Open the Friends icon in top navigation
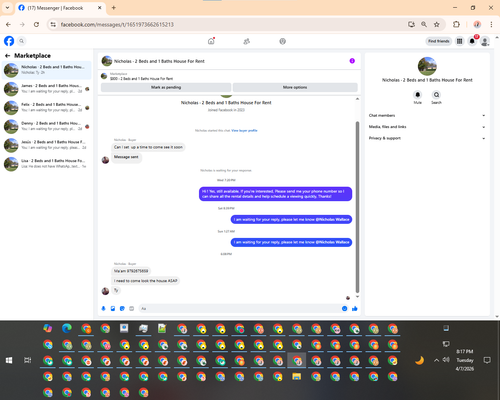Viewport: 500px width, 400px height. point(247,41)
